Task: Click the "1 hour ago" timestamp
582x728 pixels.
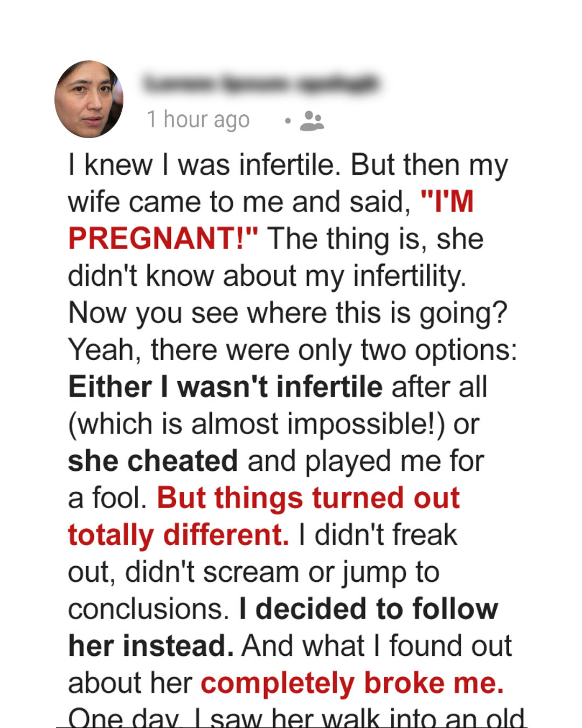Action: click(198, 120)
